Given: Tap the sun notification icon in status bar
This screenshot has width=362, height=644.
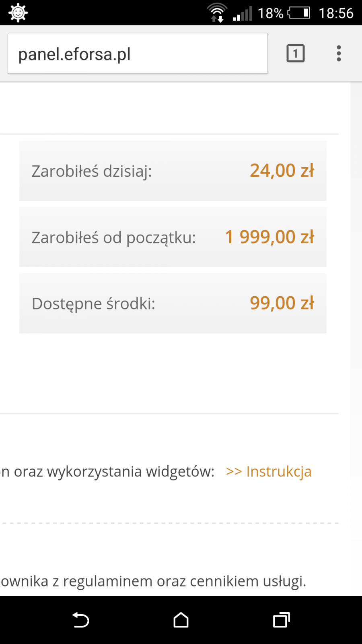Looking at the screenshot, I should [18, 13].
